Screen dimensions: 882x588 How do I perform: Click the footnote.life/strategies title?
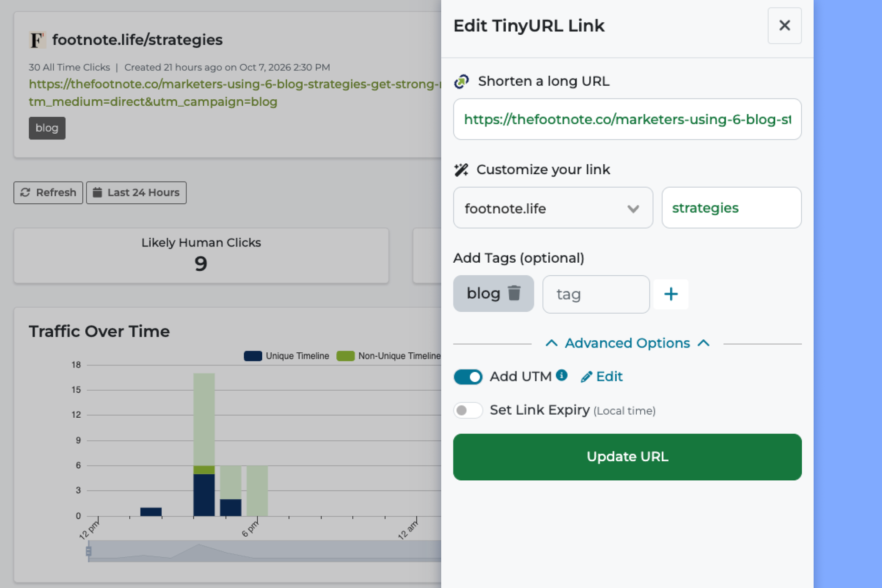click(138, 40)
